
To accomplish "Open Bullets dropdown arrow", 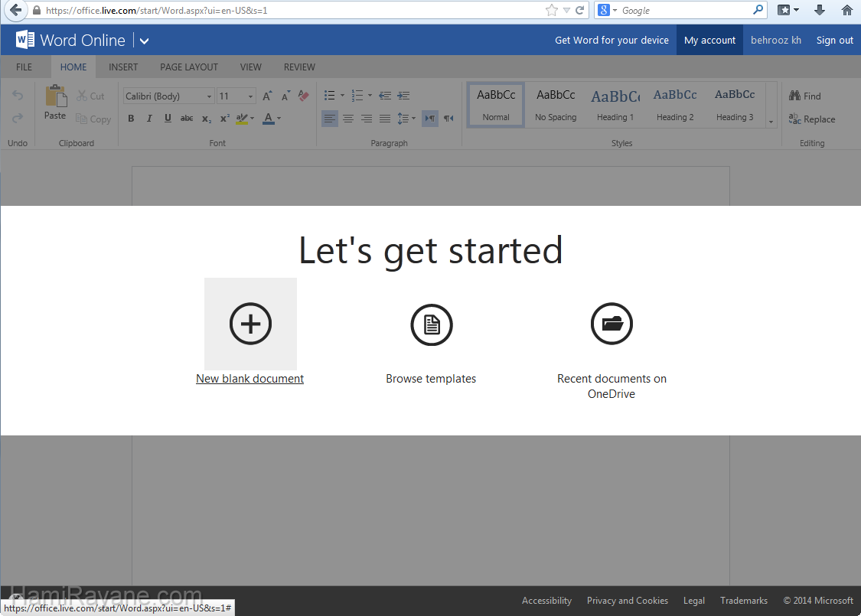I will [x=342, y=96].
